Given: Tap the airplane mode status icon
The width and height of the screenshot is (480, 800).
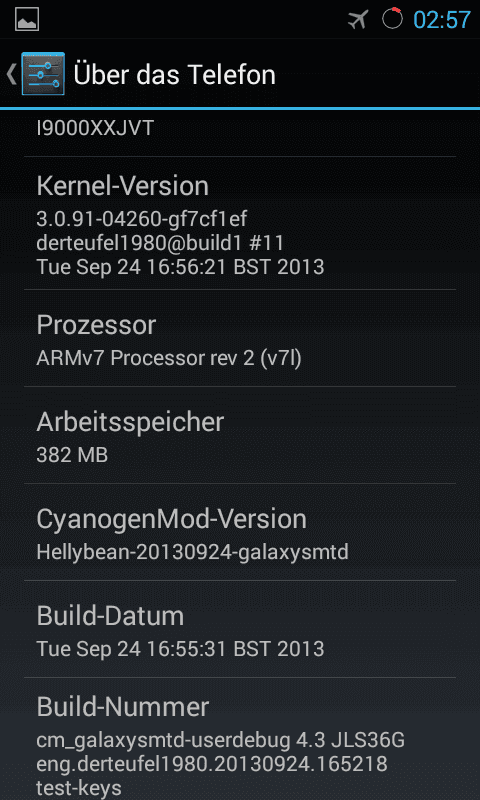Looking at the screenshot, I should [358, 19].
